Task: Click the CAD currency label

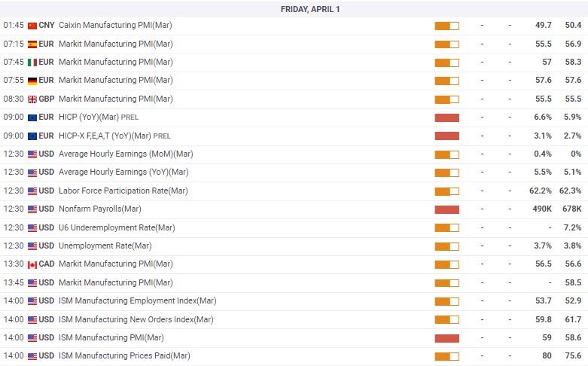Action: (47, 264)
